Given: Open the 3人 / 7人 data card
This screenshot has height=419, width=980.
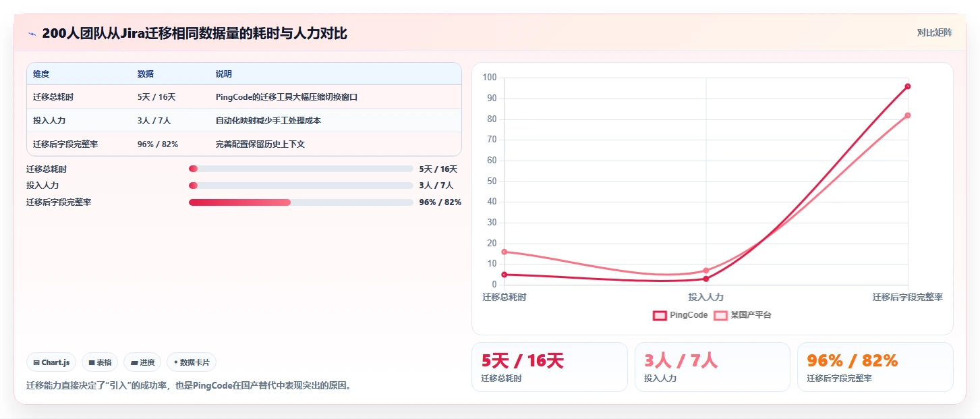Looking at the screenshot, I should pyautogui.click(x=712, y=367).
